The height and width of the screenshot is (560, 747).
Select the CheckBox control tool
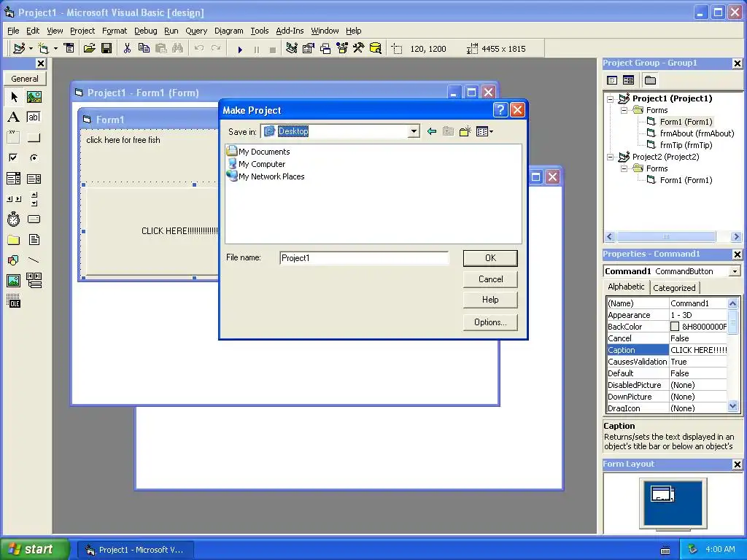[x=14, y=157]
